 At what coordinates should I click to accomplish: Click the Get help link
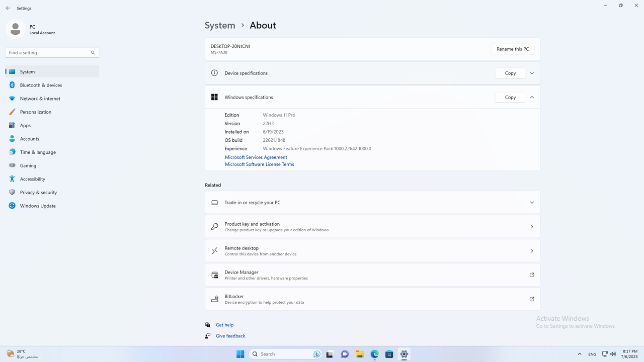point(225,325)
